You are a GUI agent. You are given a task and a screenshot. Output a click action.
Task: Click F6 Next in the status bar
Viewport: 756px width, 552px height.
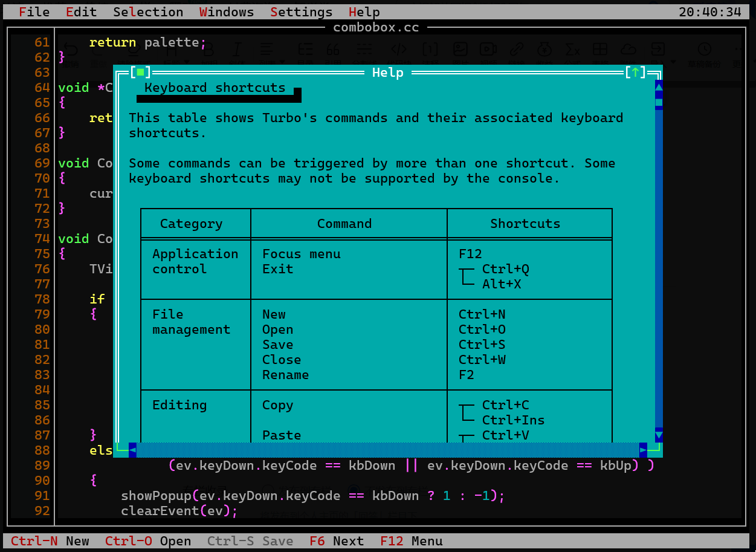tap(337, 541)
